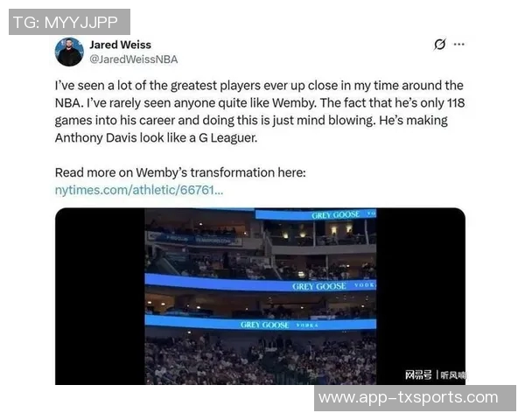Click the 'Read more on Wemby's transformation here' line
This screenshot has height=420, width=525.
click(x=180, y=172)
